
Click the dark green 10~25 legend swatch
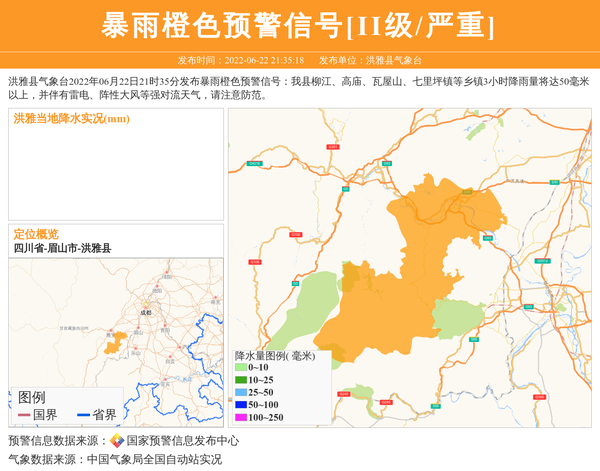point(241,380)
